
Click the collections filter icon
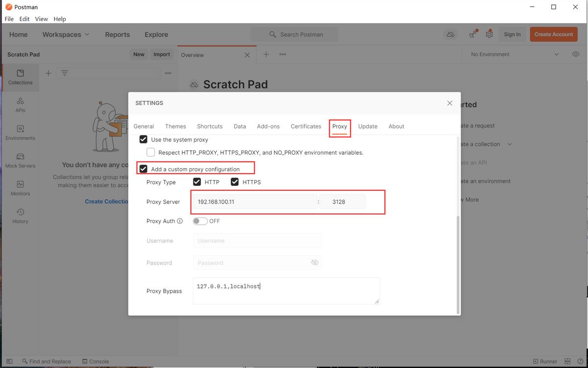point(65,73)
